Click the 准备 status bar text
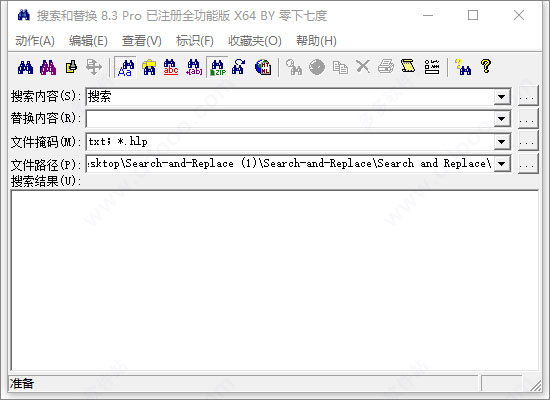Image resolution: width=550 pixels, height=400 pixels. coord(22,383)
